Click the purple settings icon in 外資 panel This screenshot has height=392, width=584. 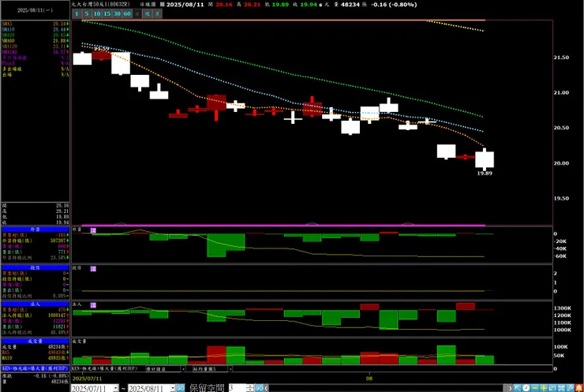click(x=93, y=230)
